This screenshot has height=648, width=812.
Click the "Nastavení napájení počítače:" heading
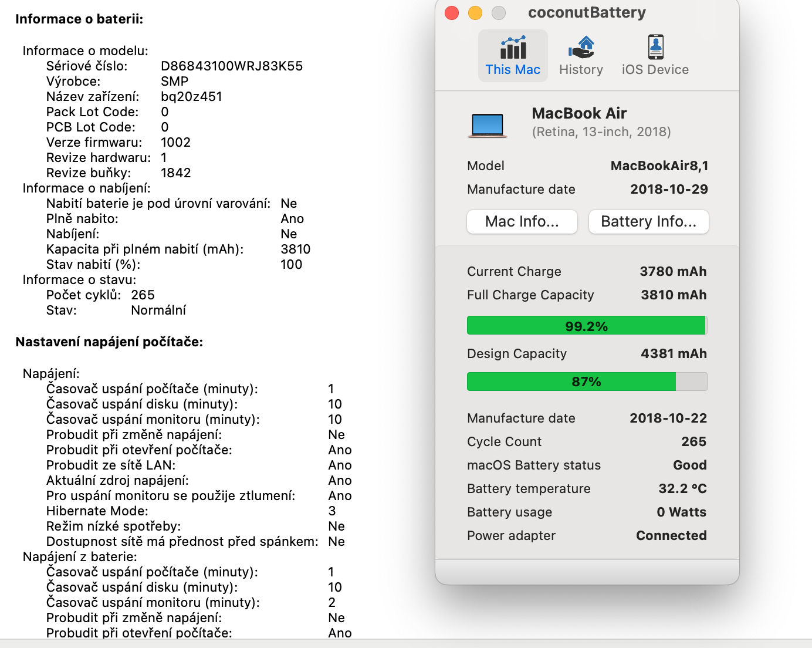[109, 342]
